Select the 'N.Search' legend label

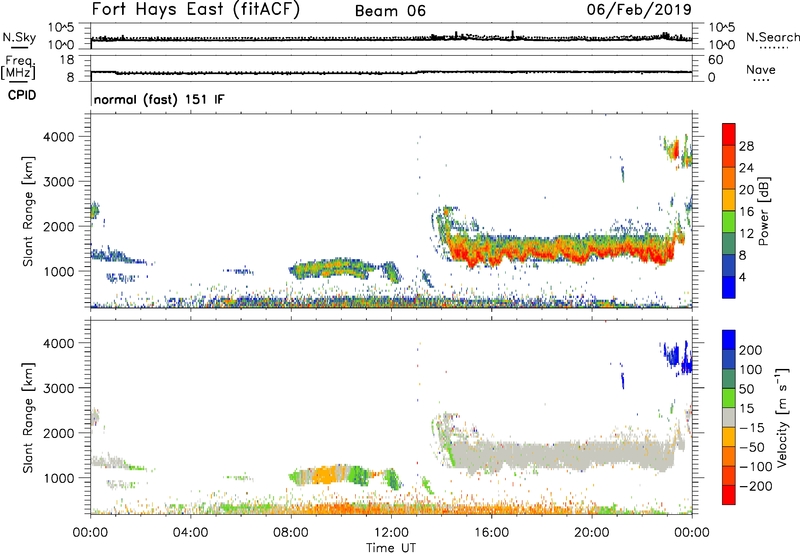[773, 37]
